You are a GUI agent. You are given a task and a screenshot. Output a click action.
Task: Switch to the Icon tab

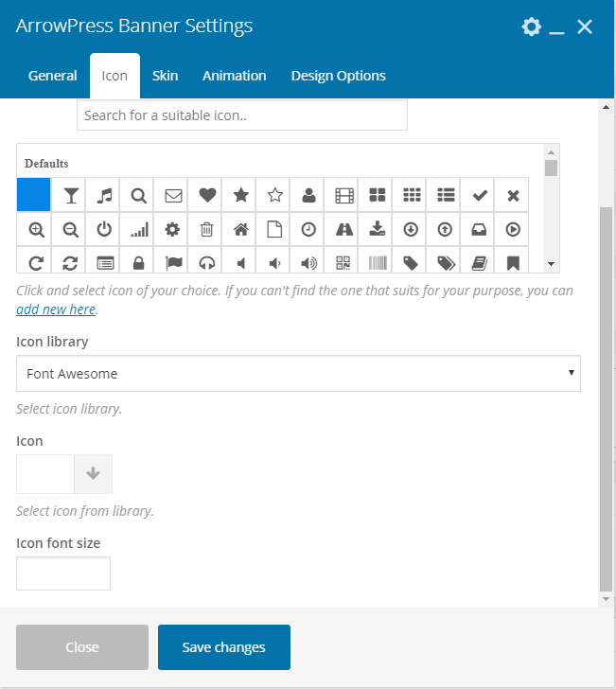[x=114, y=76]
